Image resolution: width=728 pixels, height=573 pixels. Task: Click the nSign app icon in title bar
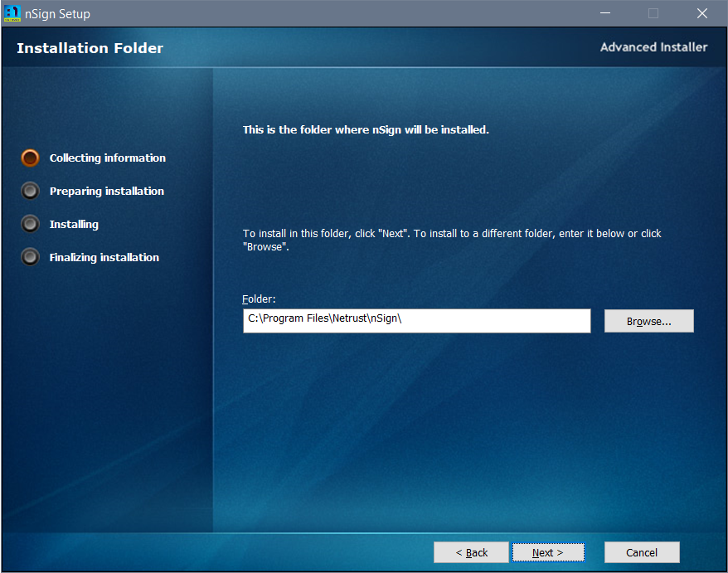point(12,13)
